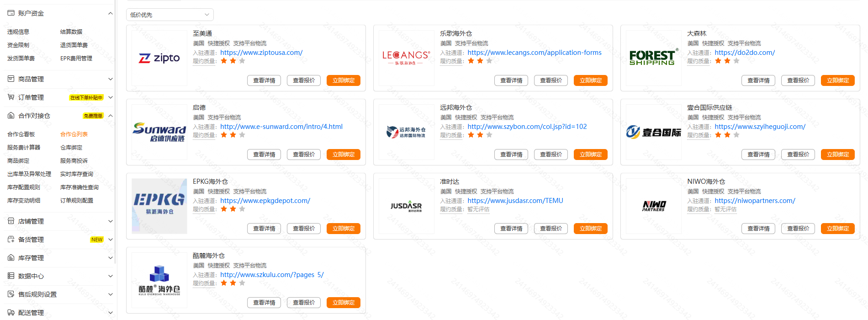Click the 售后规则设置 sidebar icon
Screen dimensions: 868x320
tap(11, 294)
